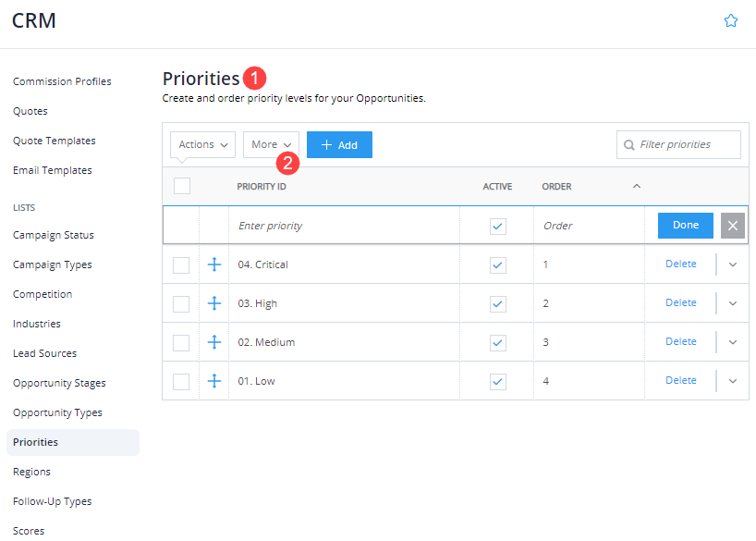Go to Quote Templates in sidebar
756x541 pixels.
point(55,141)
